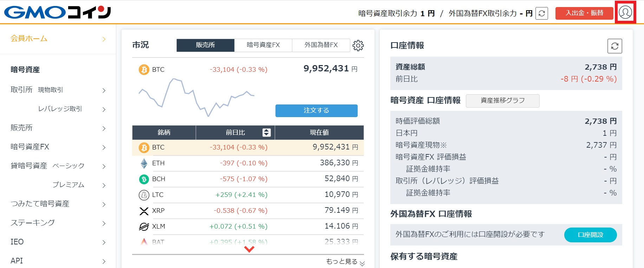
Task: Click the 保有する暗号資産 heading
Action: click(x=424, y=257)
